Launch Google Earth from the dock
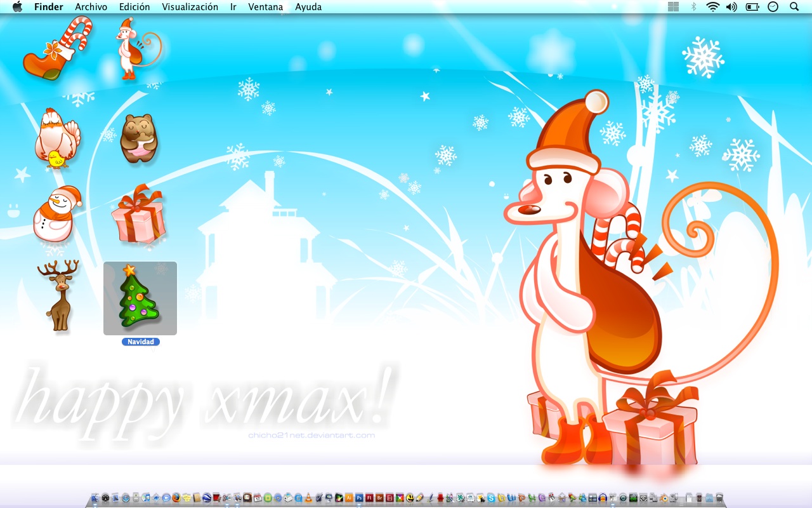This screenshot has width=812, height=508. click(x=207, y=499)
